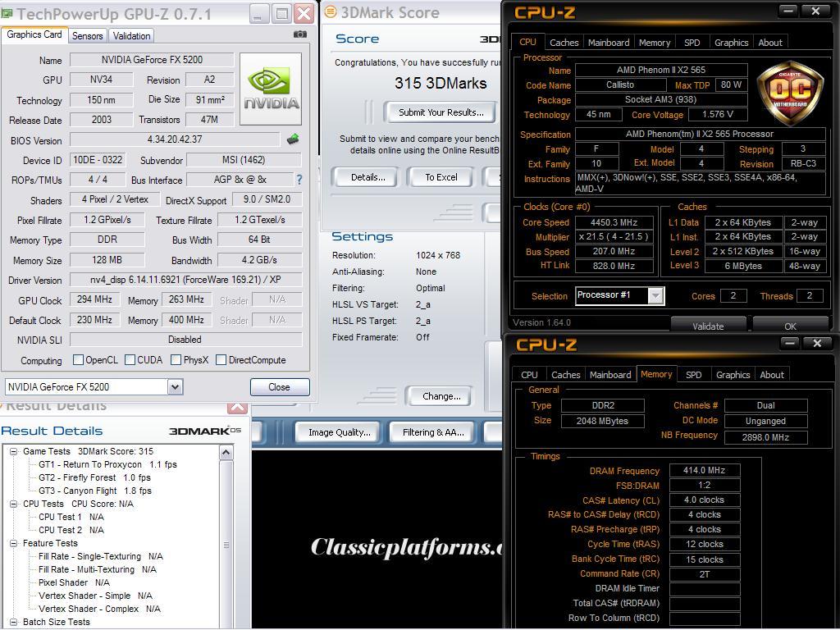Viewport: 840px width, 630px height.
Task: Click the Core Voltage 1.576 V value
Action: coord(717,114)
